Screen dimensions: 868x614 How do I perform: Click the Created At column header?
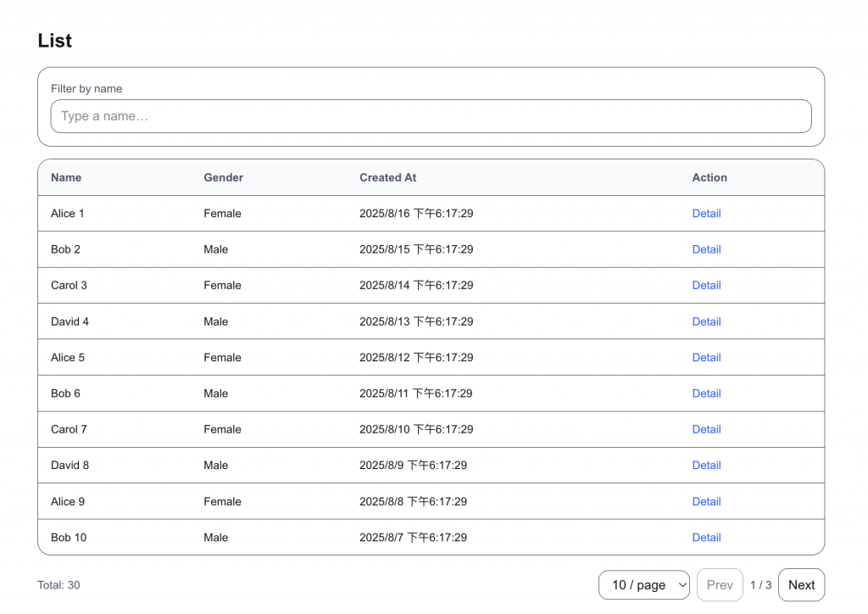[x=387, y=177]
